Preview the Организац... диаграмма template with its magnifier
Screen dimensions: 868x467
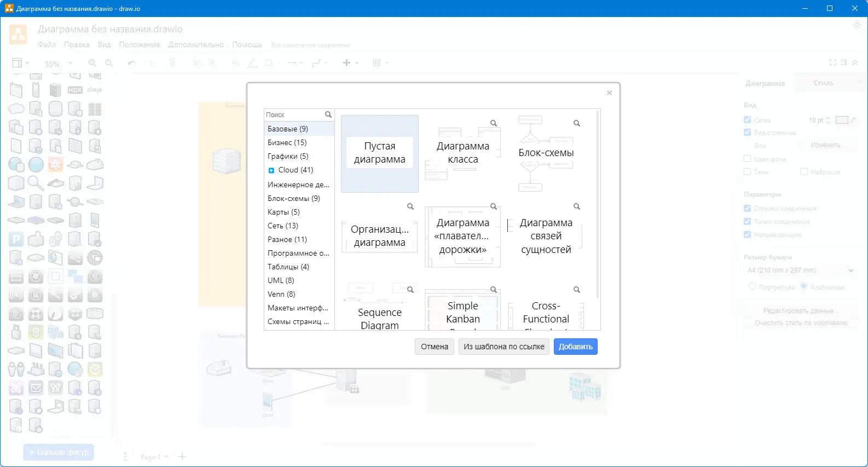(410, 206)
